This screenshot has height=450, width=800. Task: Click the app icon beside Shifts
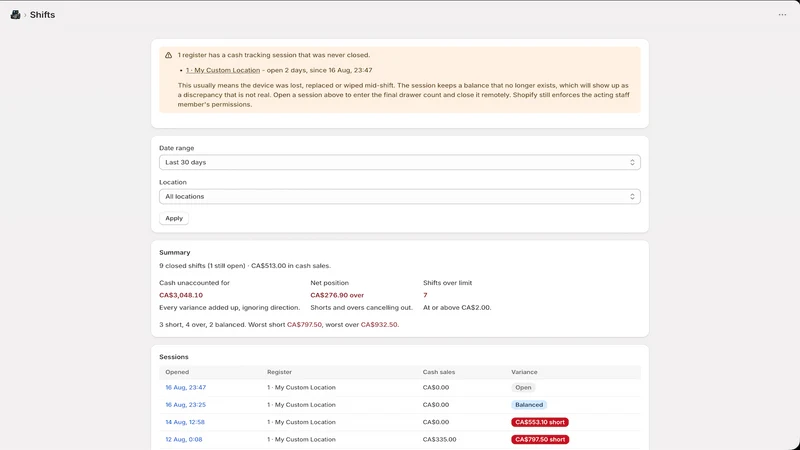[15, 15]
